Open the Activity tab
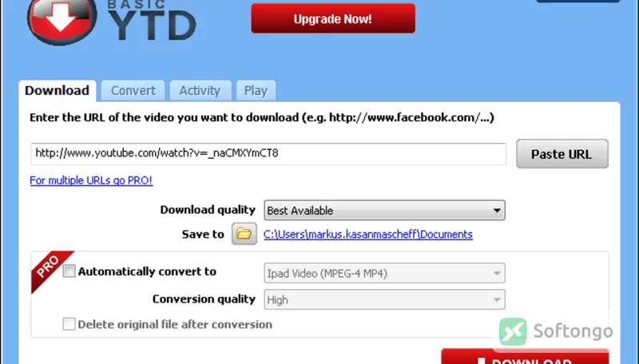Screen dimensions: 639x364 tap(200, 90)
